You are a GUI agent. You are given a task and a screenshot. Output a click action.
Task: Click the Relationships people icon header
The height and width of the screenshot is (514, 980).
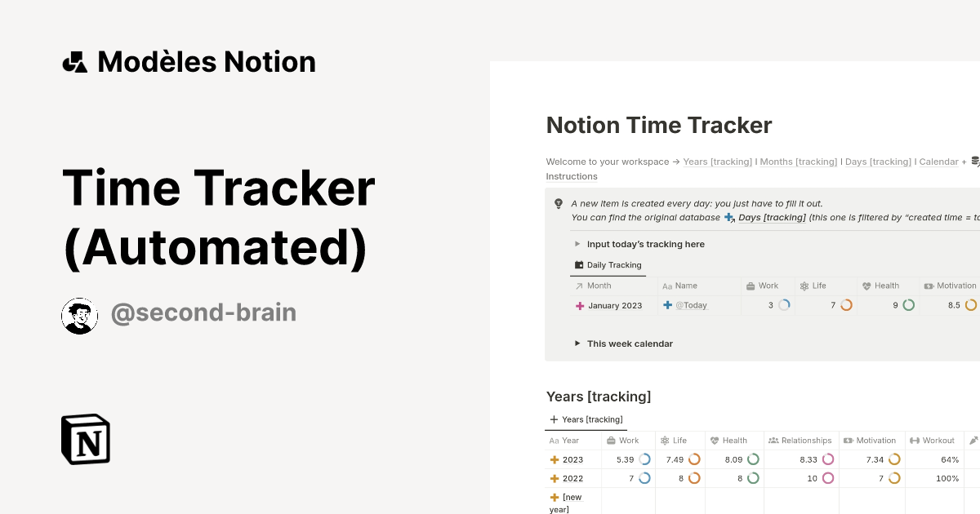(x=773, y=440)
